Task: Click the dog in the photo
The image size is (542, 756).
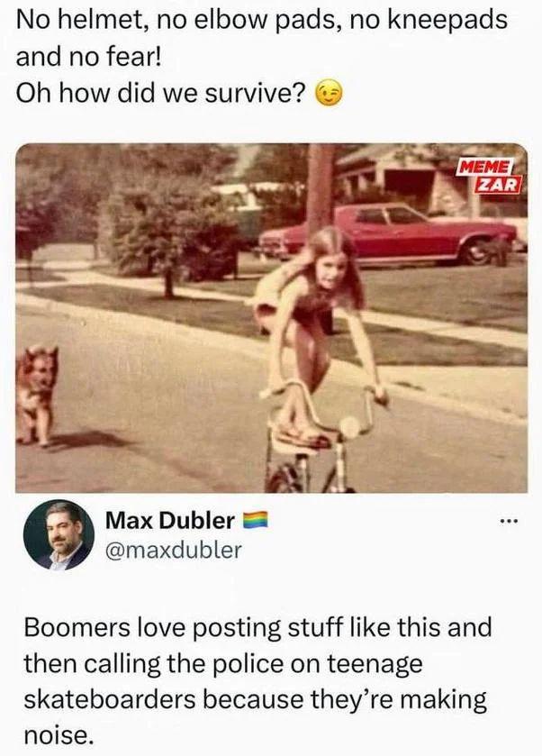Action: 37,395
